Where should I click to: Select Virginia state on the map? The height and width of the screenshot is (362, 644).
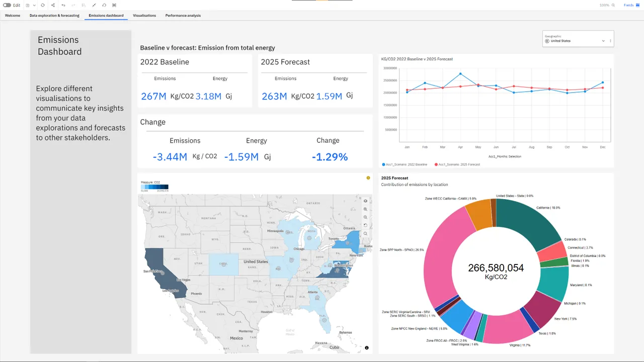point(336,271)
